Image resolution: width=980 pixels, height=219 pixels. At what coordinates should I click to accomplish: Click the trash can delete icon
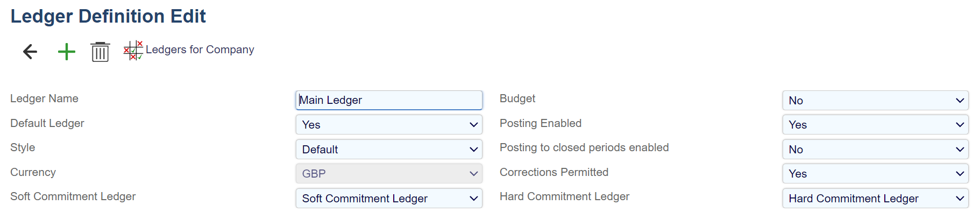click(x=100, y=52)
